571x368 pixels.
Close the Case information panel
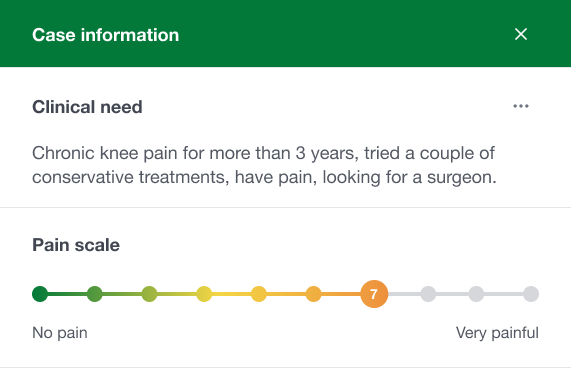point(521,34)
